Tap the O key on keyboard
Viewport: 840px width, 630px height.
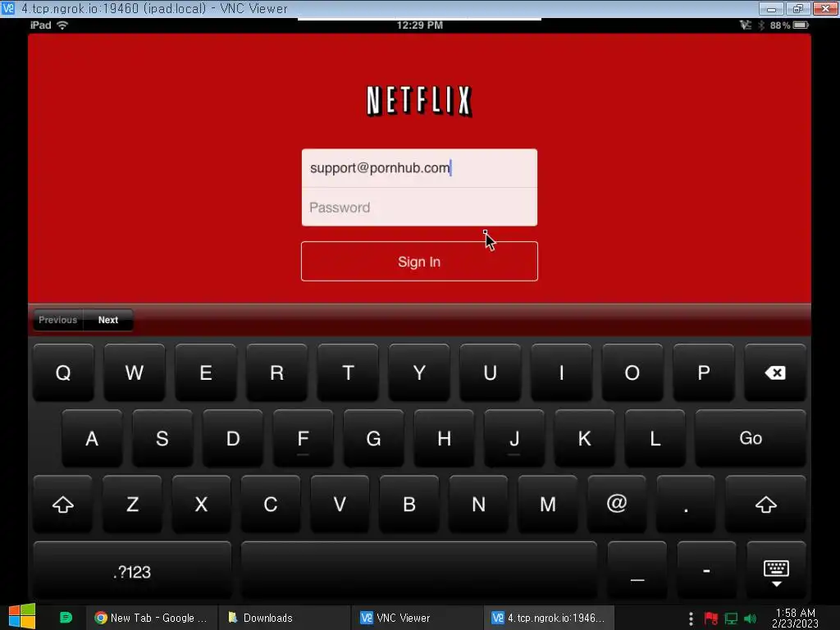(x=632, y=372)
